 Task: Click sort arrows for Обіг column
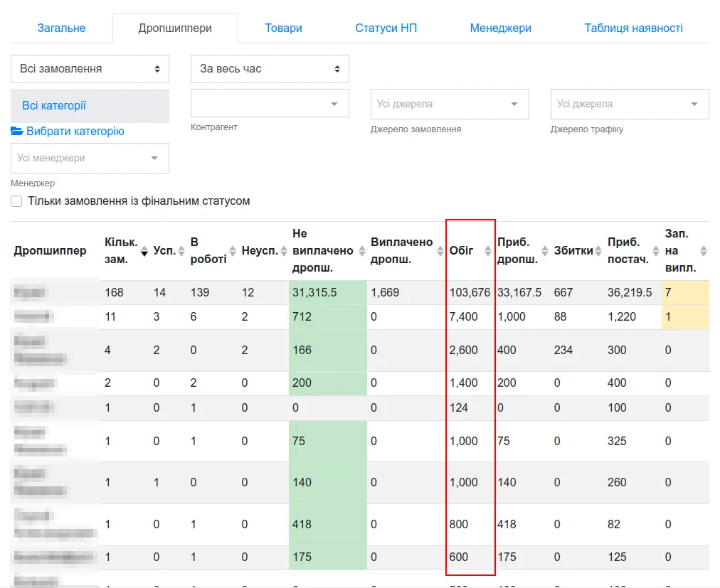pyautogui.click(x=487, y=251)
